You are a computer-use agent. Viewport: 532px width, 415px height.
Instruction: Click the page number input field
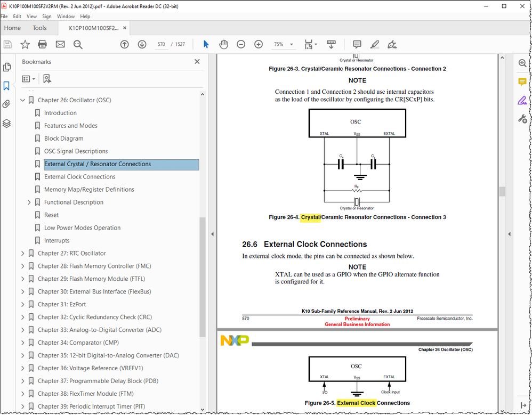(x=161, y=44)
